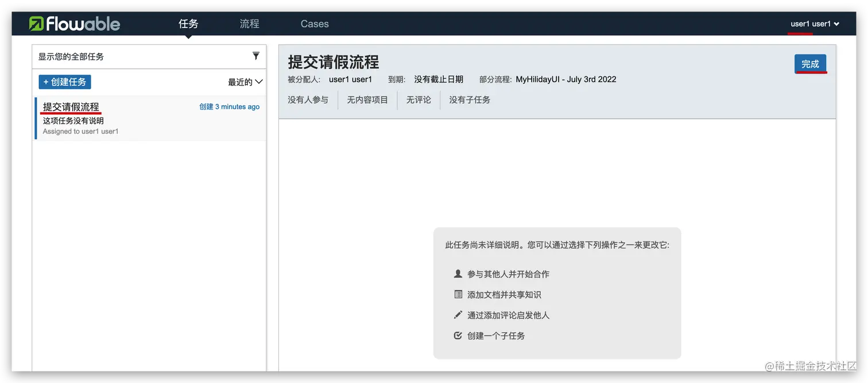The width and height of the screenshot is (868, 383).
Task: Click the pencil icon for adding comments
Action: point(458,315)
